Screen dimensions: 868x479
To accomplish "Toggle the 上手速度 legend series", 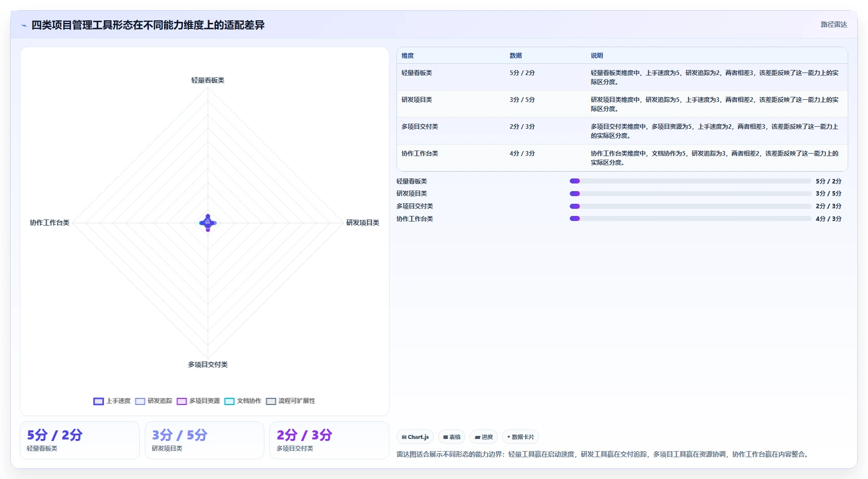I will pos(112,401).
